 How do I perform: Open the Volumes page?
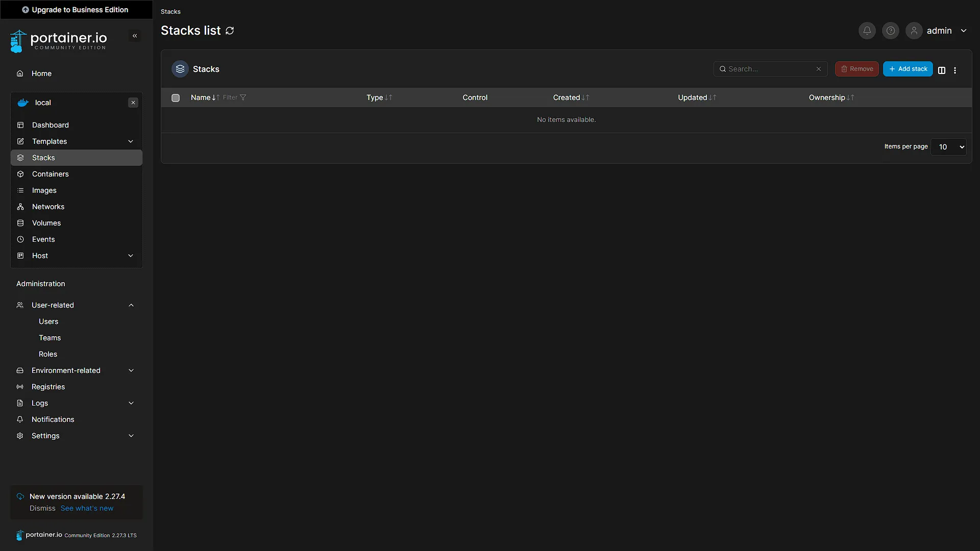coord(77,223)
